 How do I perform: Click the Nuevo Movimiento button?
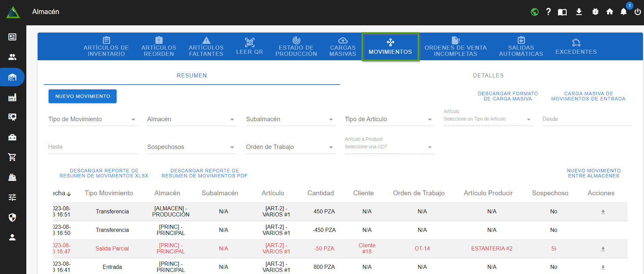tap(82, 96)
